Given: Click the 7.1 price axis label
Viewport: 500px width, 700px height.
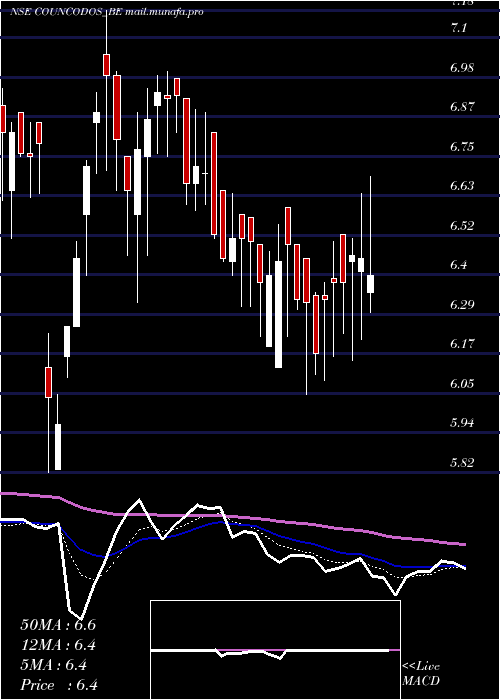Looking at the screenshot, I should pyautogui.click(x=459, y=29).
